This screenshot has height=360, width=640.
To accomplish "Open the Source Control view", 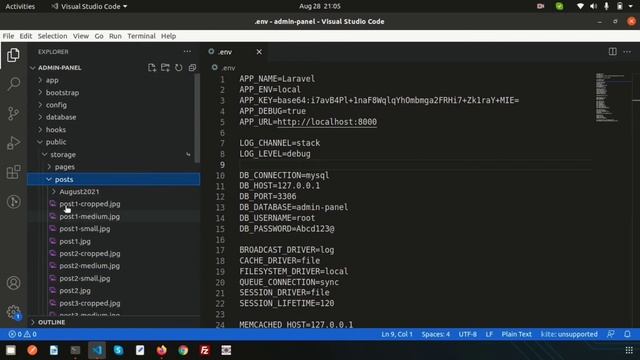I will click(x=13, y=113).
